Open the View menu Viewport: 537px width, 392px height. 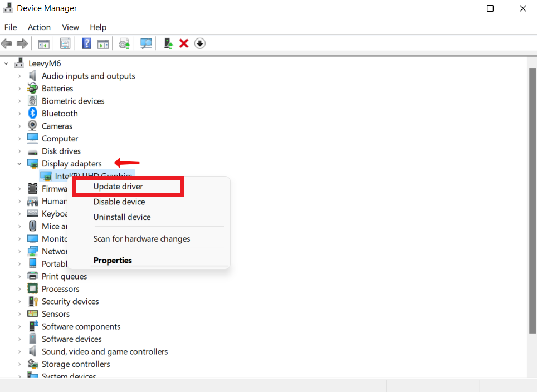pos(70,27)
